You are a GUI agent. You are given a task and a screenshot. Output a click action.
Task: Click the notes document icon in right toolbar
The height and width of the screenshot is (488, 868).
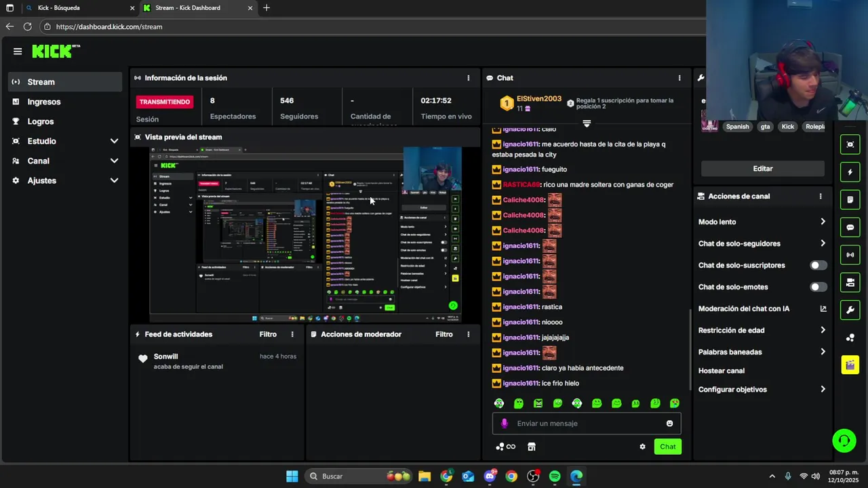[850, 200]
